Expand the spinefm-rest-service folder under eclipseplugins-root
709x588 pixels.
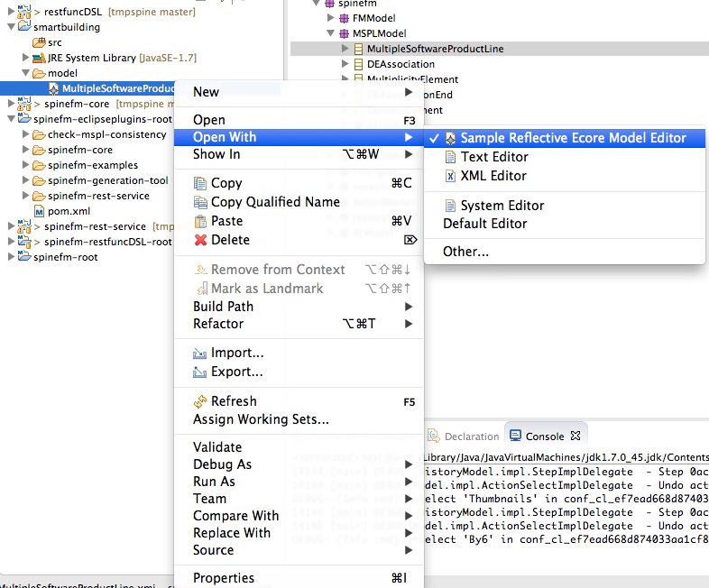click(25, 196)
